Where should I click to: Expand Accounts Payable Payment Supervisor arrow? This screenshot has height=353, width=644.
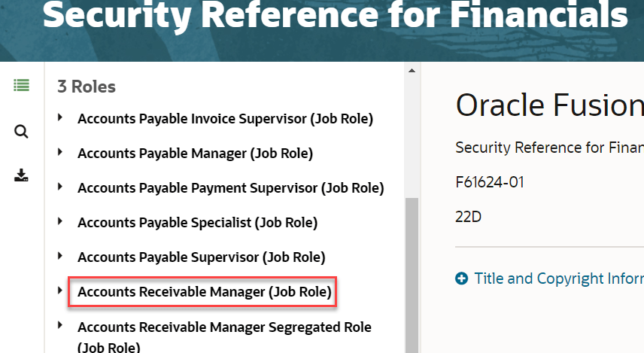tap(60, 187)
